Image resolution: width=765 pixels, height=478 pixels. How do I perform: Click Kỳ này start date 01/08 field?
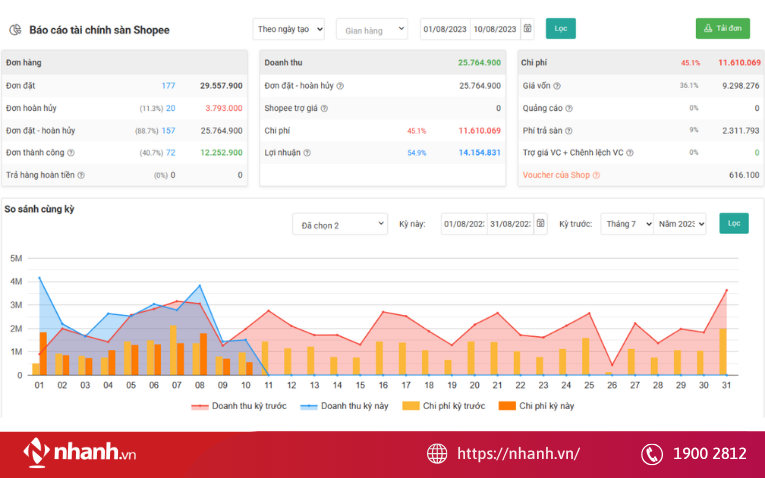464,224
